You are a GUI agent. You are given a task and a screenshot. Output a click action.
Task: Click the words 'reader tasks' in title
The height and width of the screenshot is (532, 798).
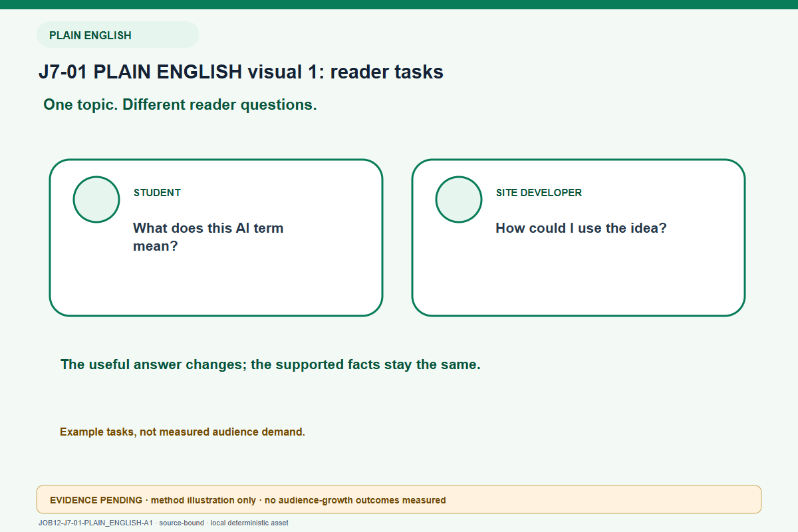pyautogui.click(x=386, y=72)
